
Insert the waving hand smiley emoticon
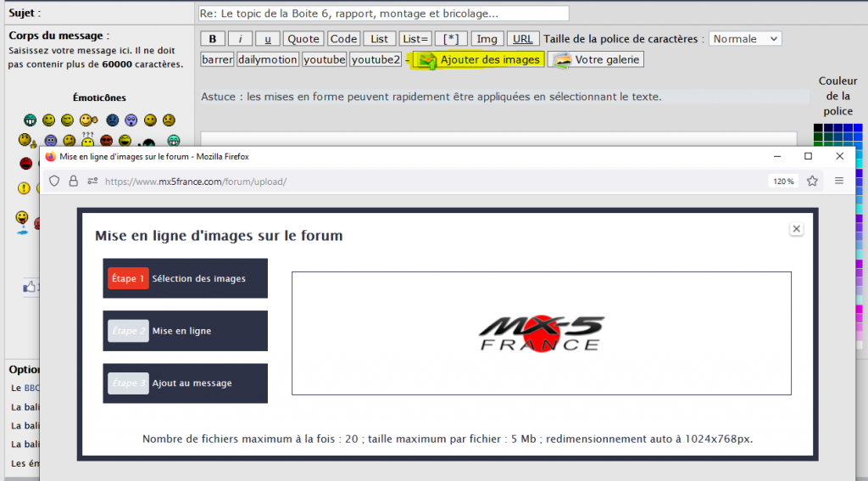88,120
